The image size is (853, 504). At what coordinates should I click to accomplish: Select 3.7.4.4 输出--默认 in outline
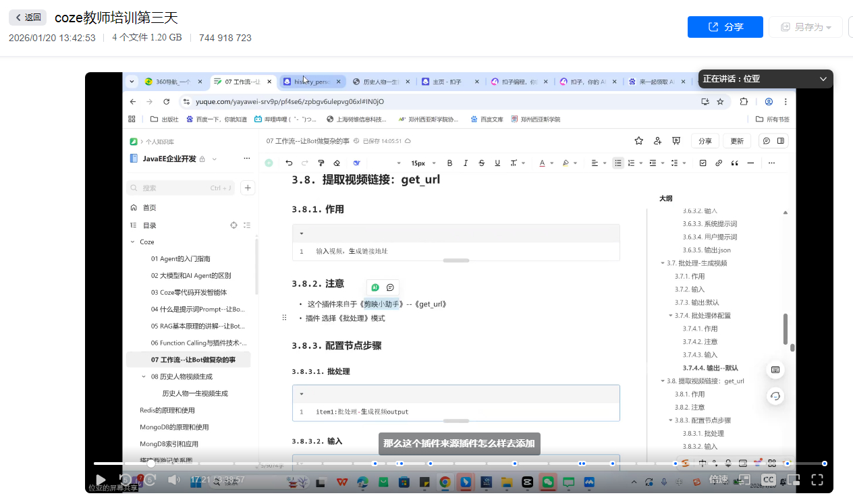point(710,368)
